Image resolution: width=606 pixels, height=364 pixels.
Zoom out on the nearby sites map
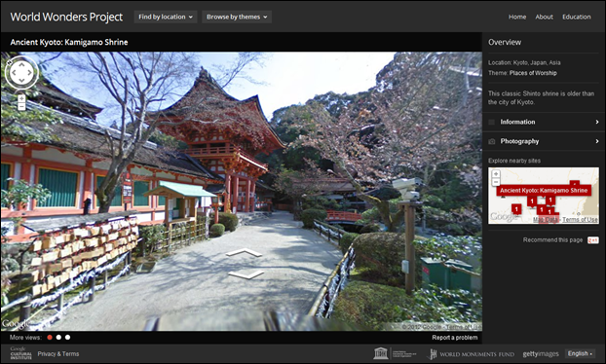496,182
